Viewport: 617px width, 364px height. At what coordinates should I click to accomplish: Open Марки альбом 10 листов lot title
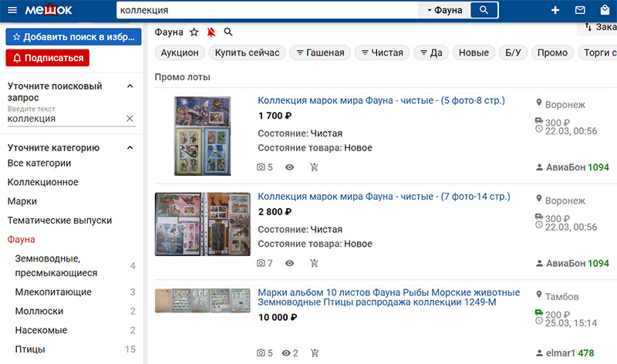[389, 297]
